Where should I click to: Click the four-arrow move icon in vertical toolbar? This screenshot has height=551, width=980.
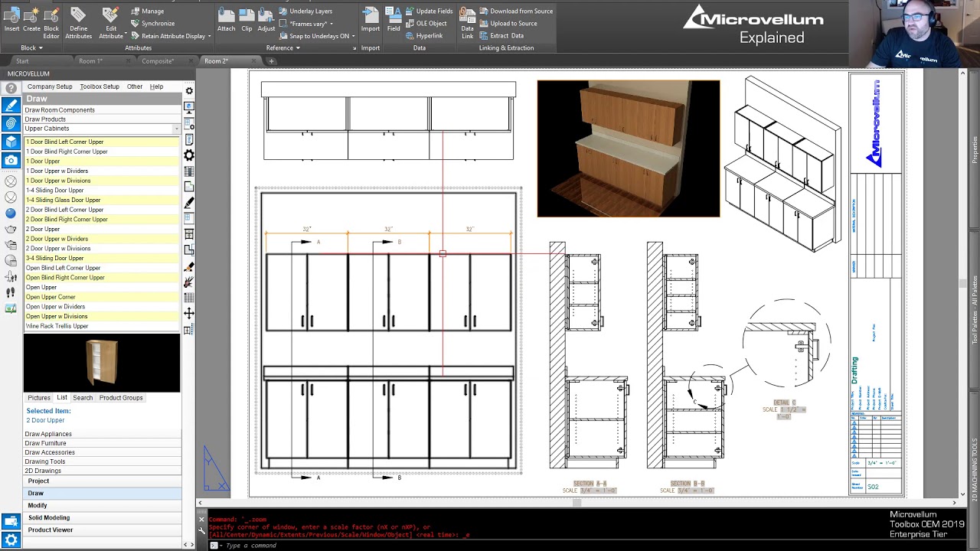coord(189,313)
